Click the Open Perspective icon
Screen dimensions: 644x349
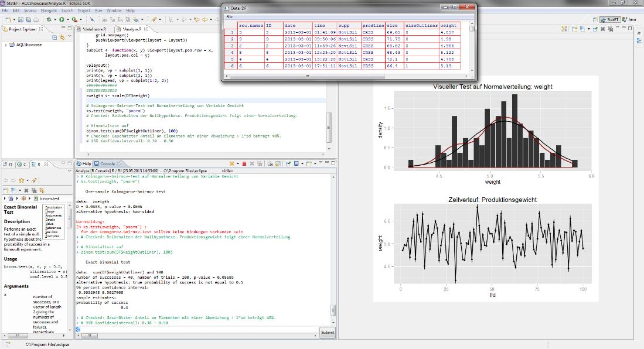click(x=595, y=19)
